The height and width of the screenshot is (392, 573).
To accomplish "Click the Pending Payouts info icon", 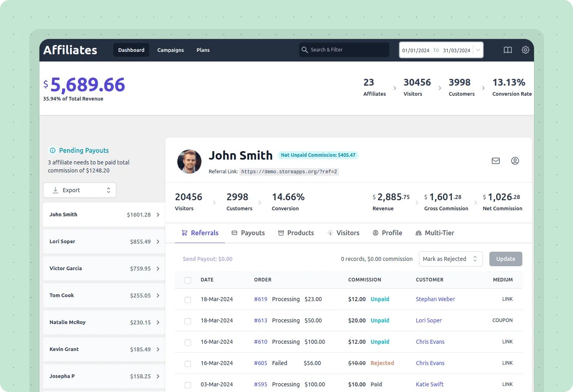I will (x=53, y=150).
